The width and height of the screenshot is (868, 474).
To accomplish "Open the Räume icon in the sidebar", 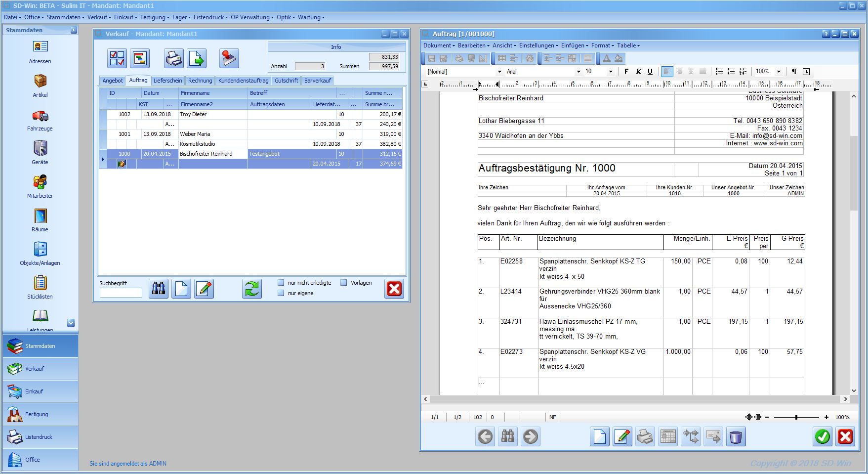I will point(40,220).
